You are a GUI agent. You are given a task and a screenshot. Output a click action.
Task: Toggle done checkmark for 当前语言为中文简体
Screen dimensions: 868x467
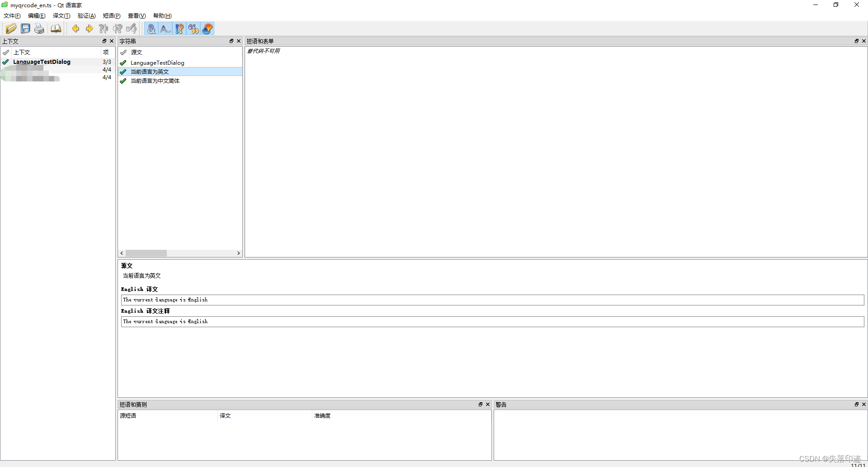123,81
